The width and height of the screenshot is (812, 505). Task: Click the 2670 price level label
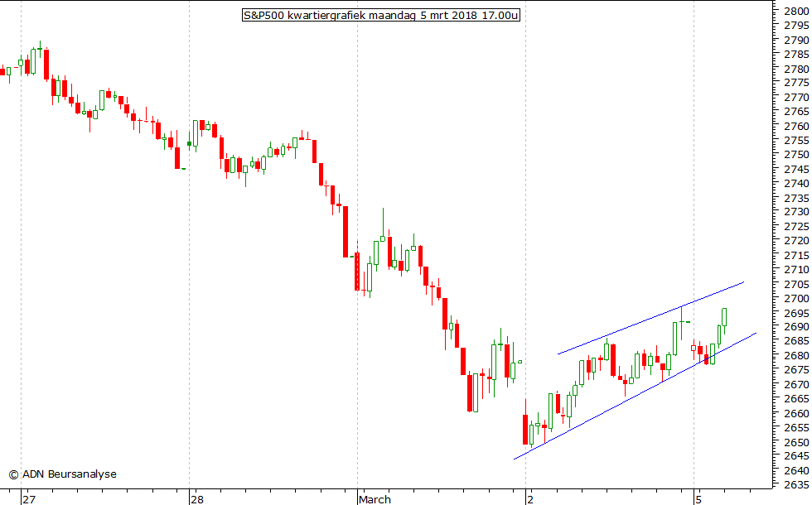tap(796, 384)
